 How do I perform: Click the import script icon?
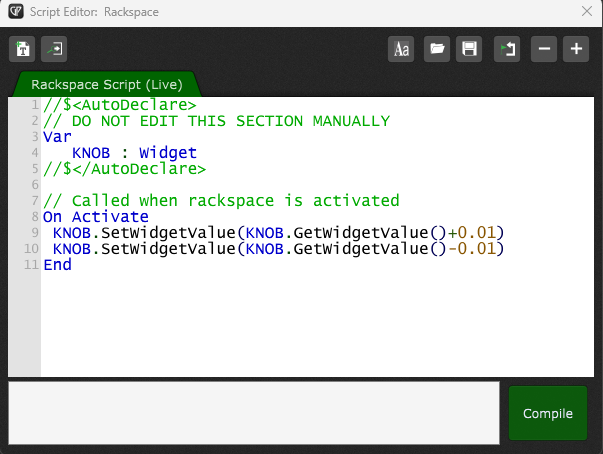[x=54, y=48]
